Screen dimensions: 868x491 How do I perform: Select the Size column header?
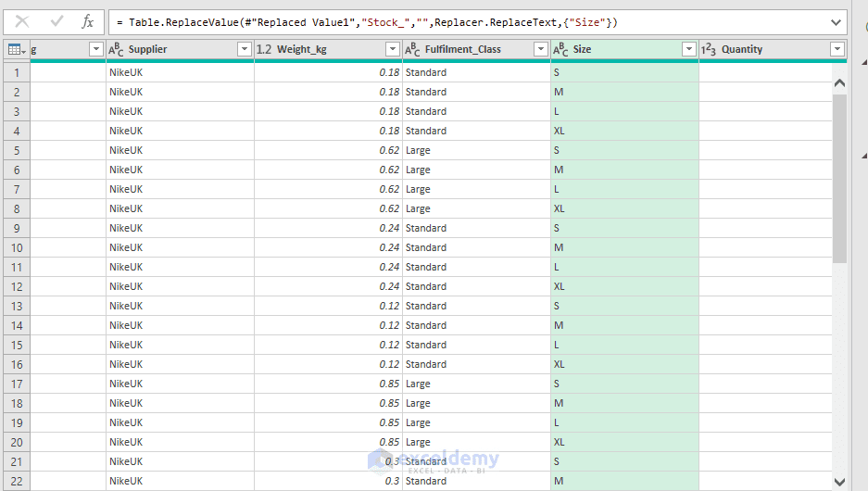click(x=625, y=50)
